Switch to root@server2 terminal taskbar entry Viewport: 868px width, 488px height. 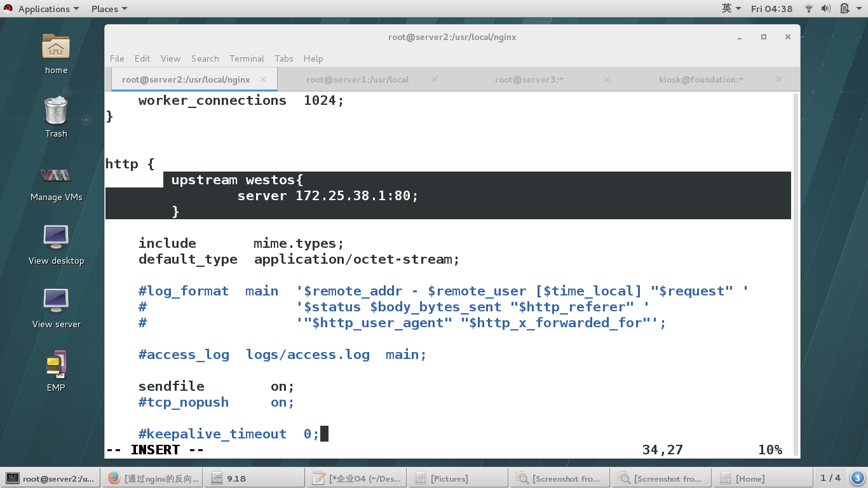click(51, 478)
